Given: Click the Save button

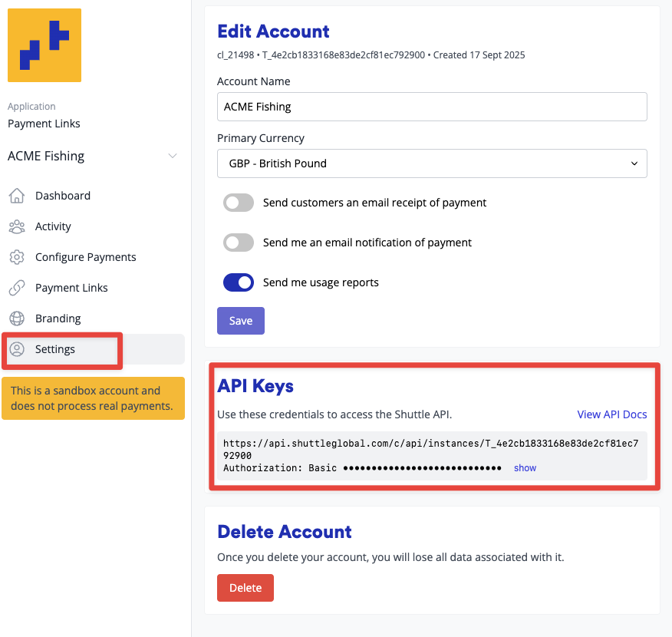Looking at the screenshot, I should (241, 321).
